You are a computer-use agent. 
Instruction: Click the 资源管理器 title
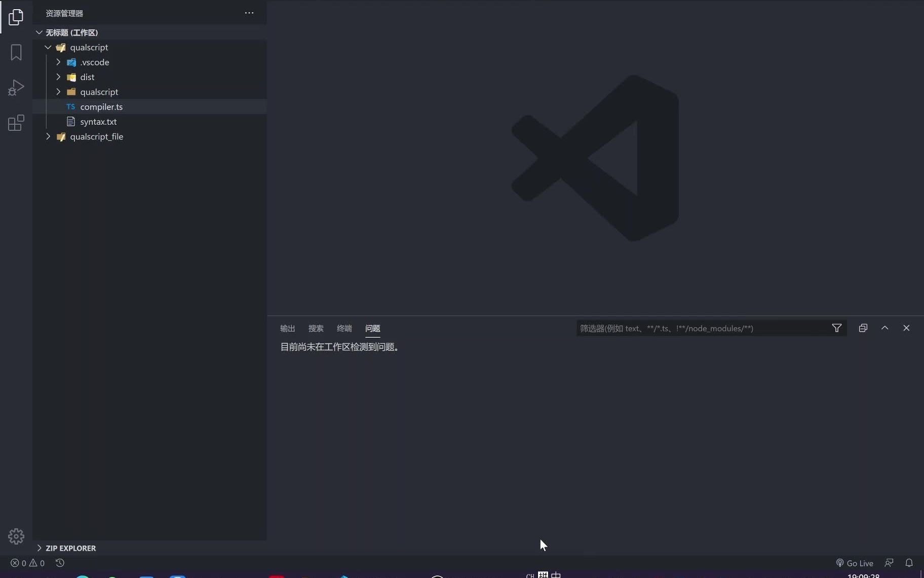64,13
